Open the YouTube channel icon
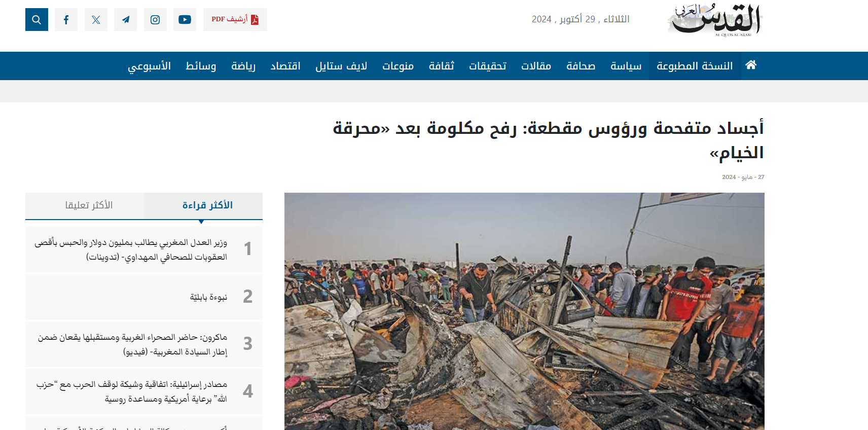The width and height of the screenshot is (868, 430). (x=185, y=19)
